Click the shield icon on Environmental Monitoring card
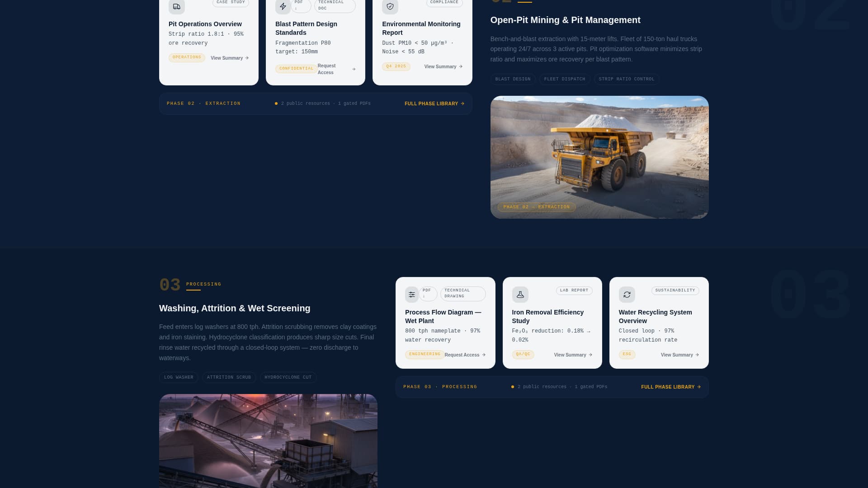 (x=390, y=6)
